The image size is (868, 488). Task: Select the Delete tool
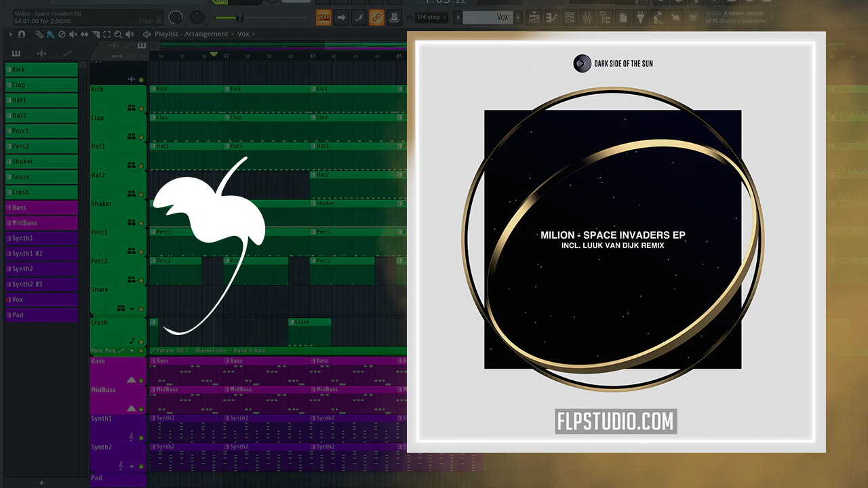coord(62,34)
